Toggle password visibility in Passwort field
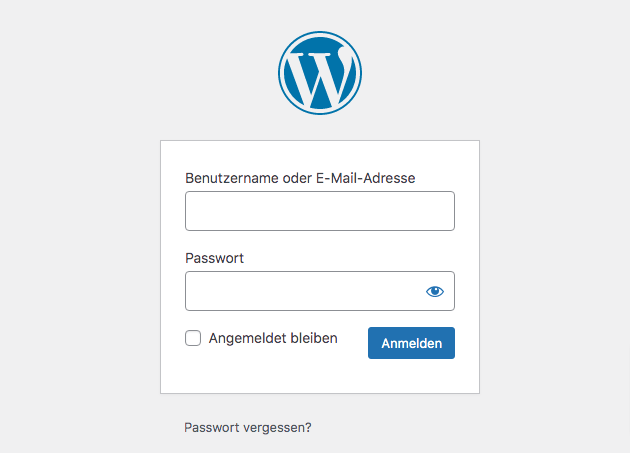This screenshot has width=630, height=453. 435,291
